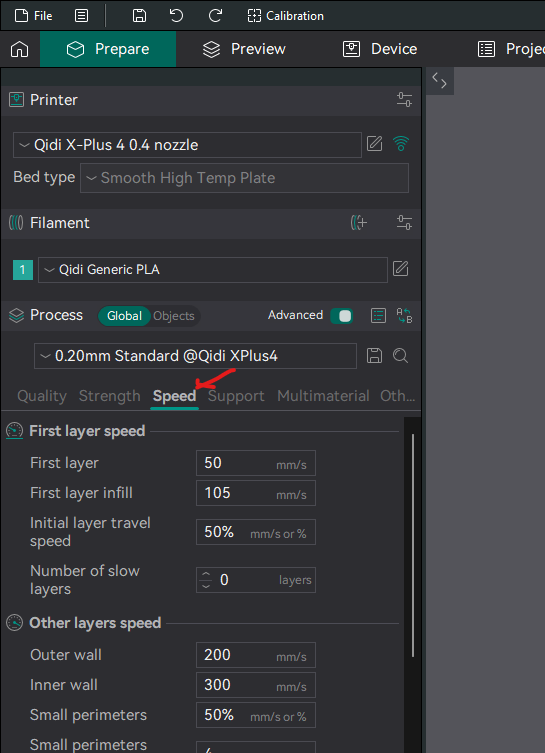The image size is (545, 753).
Task: Open the File menu
Action: click(x=34, y=16)
